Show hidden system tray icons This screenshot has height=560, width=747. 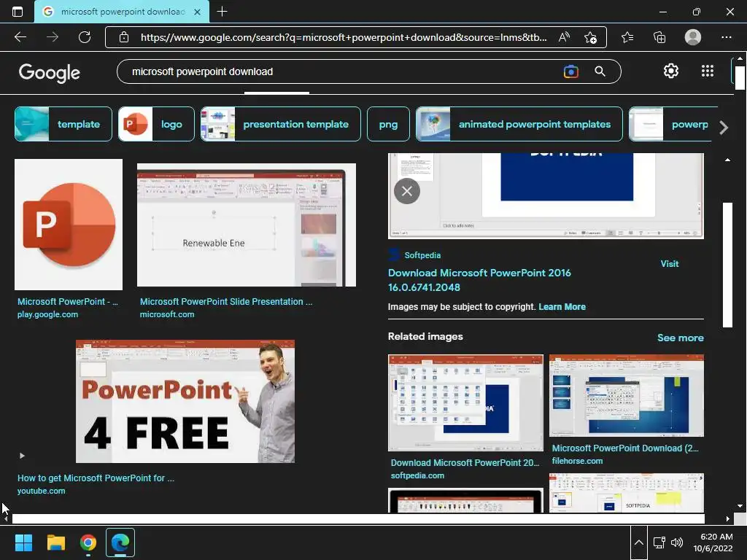tap(639, 542)
